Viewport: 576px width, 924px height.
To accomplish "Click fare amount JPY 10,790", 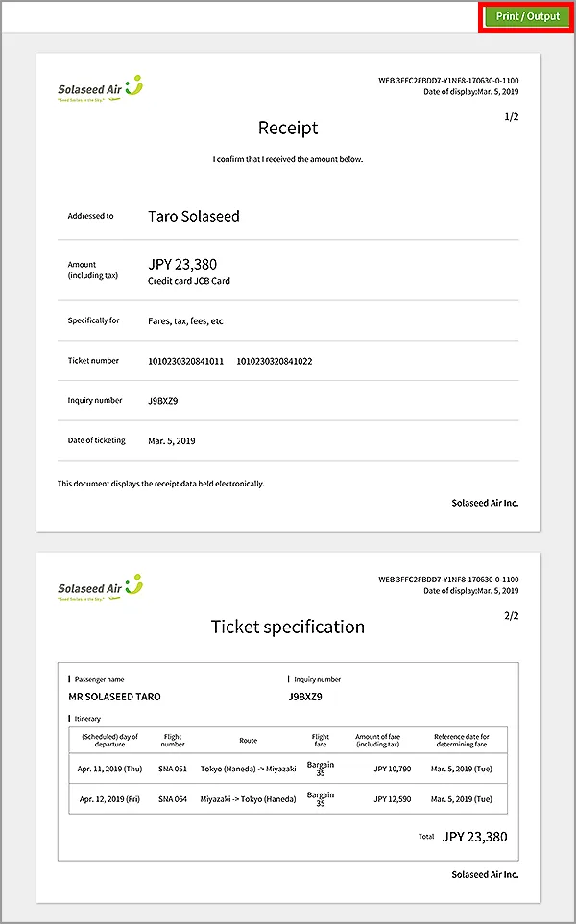I will coord(391,770).
